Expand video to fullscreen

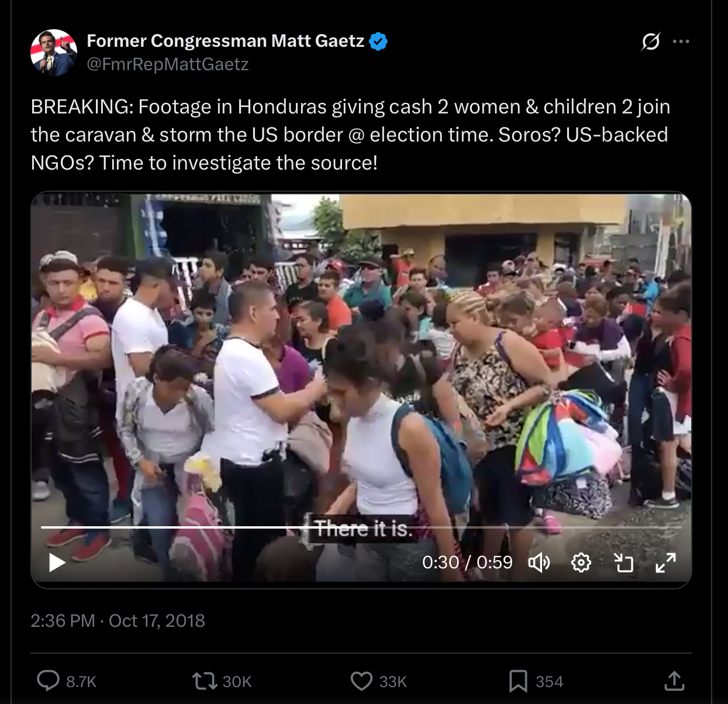coord(666,562)
